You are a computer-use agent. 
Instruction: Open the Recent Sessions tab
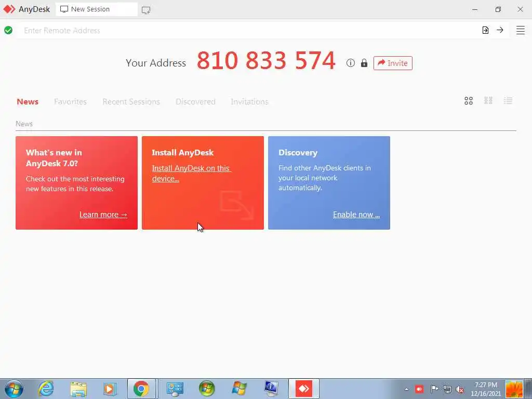131,101
